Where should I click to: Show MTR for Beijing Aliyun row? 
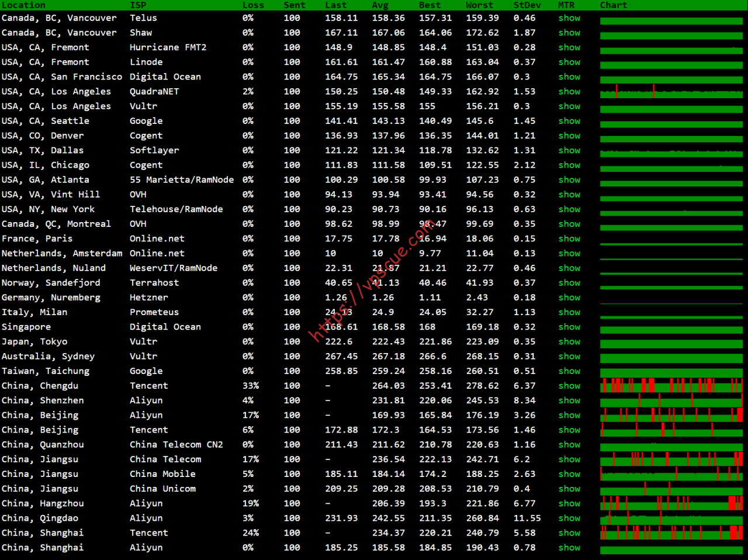(569, 415)
